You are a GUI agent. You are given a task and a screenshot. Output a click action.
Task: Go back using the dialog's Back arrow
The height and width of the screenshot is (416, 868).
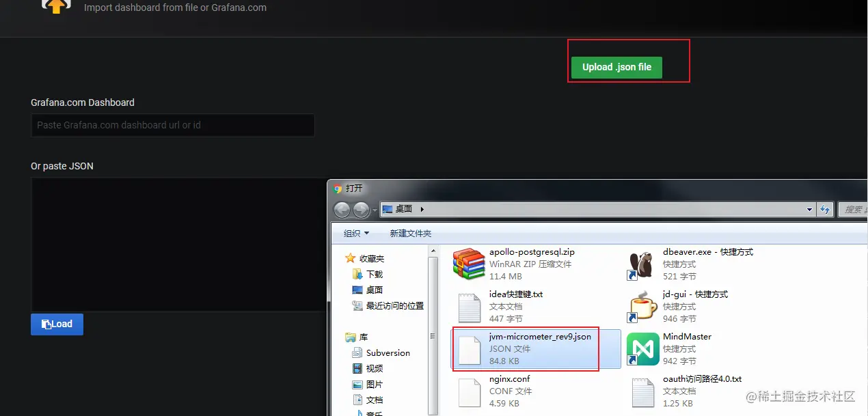point(342,209)
